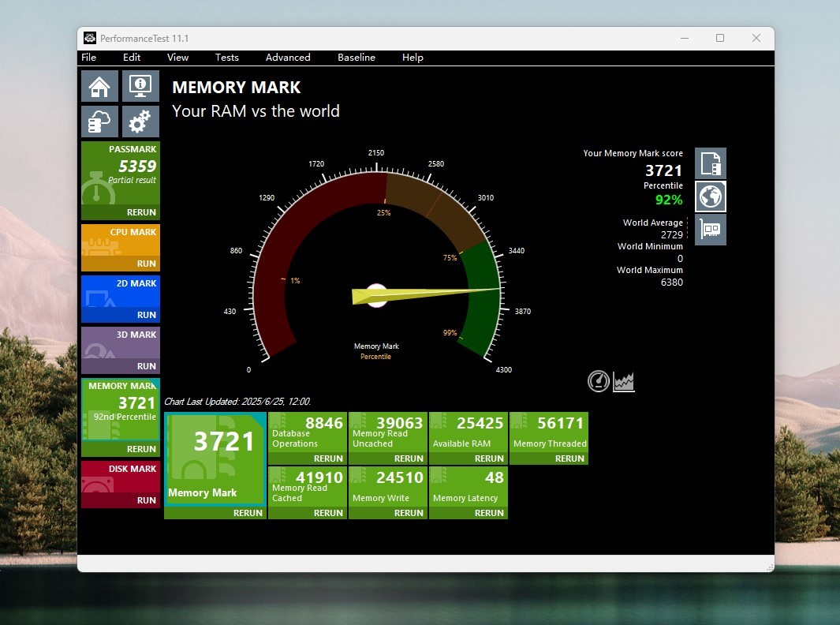Select the Memory Read Cached 41910 tile
The height and width of the screenshot is (625, 840).
click(308, 487)
